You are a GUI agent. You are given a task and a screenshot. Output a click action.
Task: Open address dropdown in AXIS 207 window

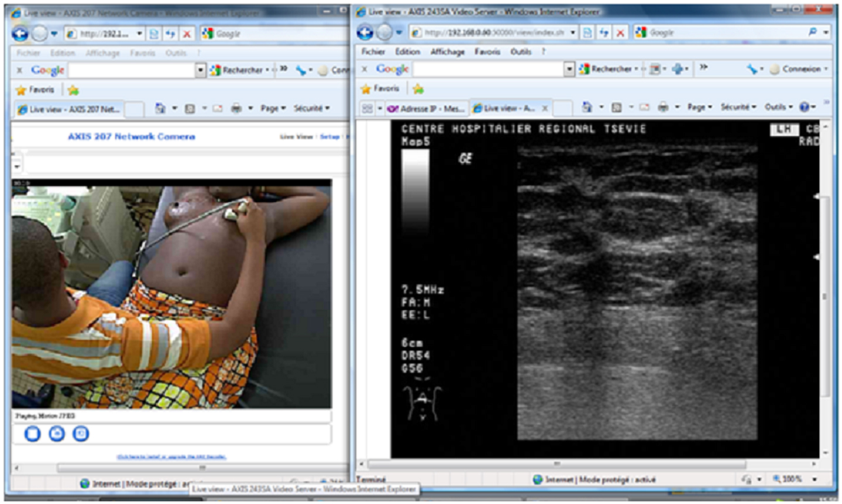click(139, 34)
